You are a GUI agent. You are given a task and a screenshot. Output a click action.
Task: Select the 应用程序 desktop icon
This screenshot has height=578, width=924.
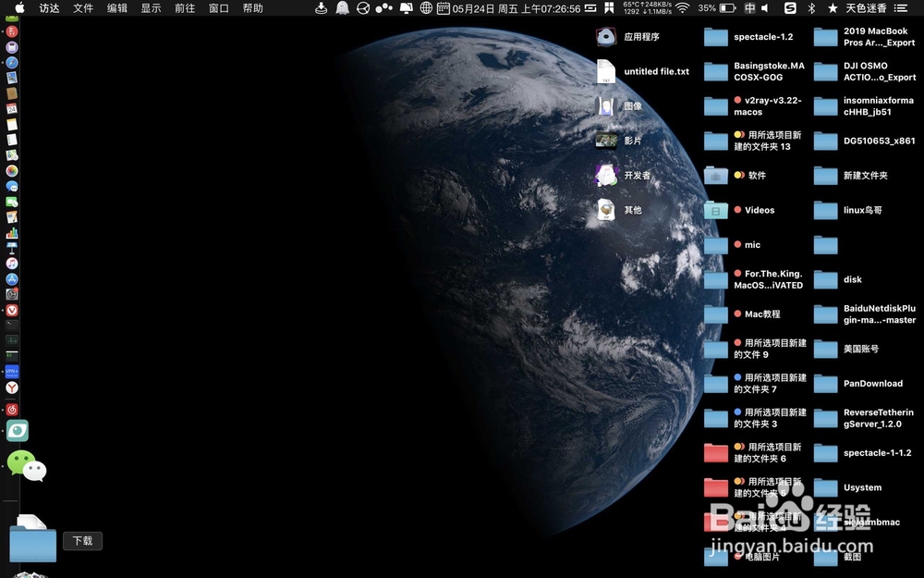627,37
